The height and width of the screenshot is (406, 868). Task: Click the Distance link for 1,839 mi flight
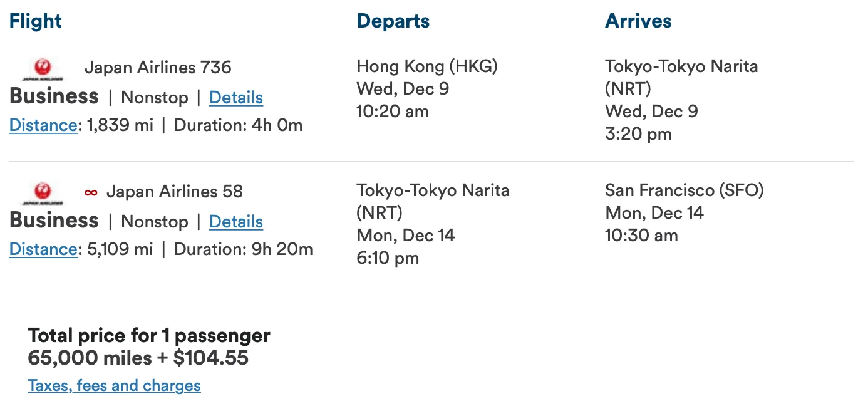(x=43, y=125)
